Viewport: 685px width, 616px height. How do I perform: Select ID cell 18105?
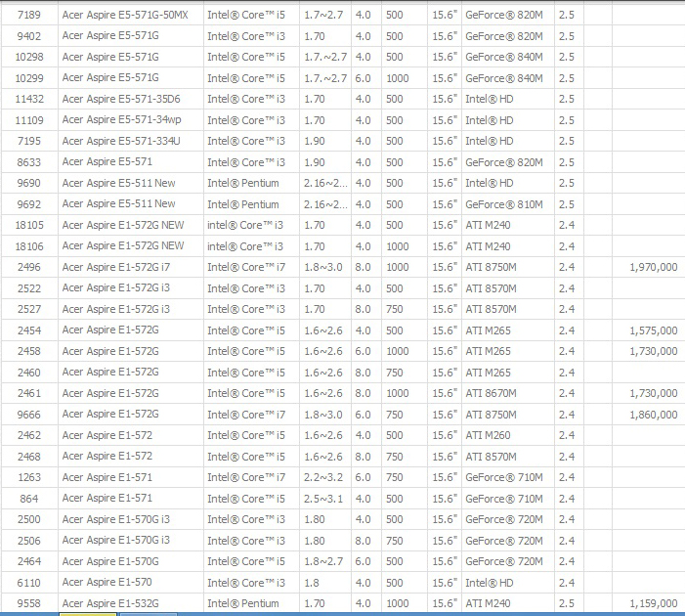[29, 225]
